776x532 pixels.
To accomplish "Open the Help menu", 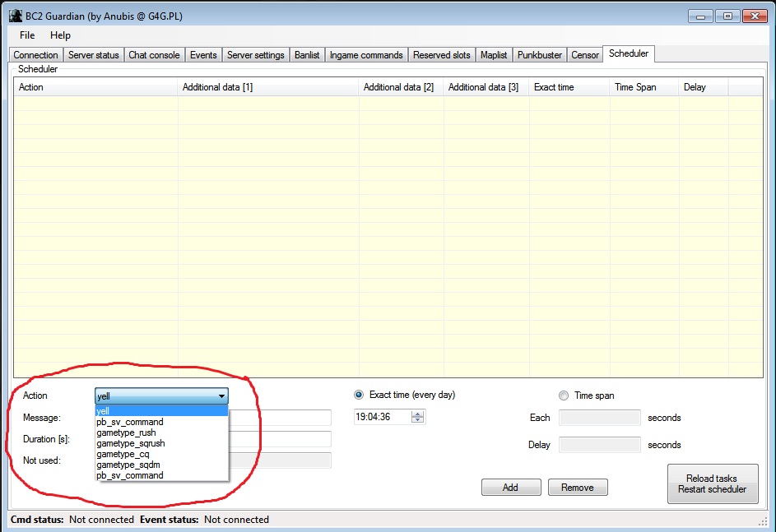I will coord(60,35).
